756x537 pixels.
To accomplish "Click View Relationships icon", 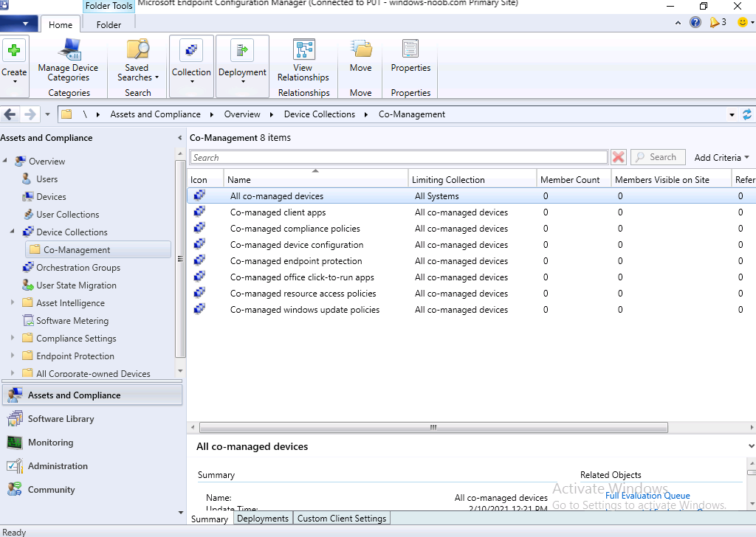I will (x=303, y=49).
